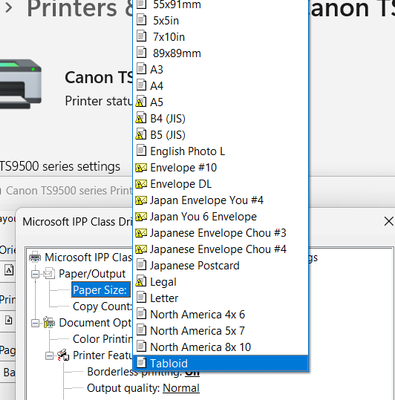Collapse the Printer Features tree node
Screen dimensions: 395x400
click(x=49, y=356)
